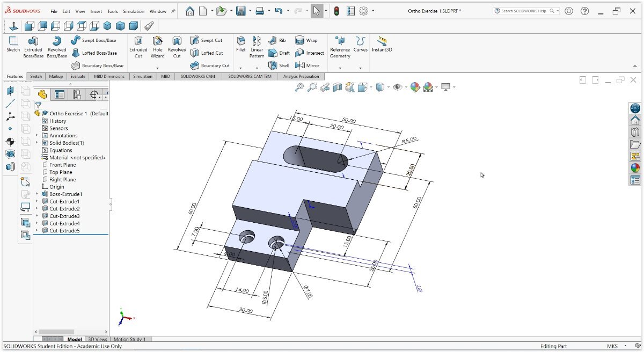Select the Extruded Boss/Base tool
This screenshot has width=644, height=352.
point(33,47)
